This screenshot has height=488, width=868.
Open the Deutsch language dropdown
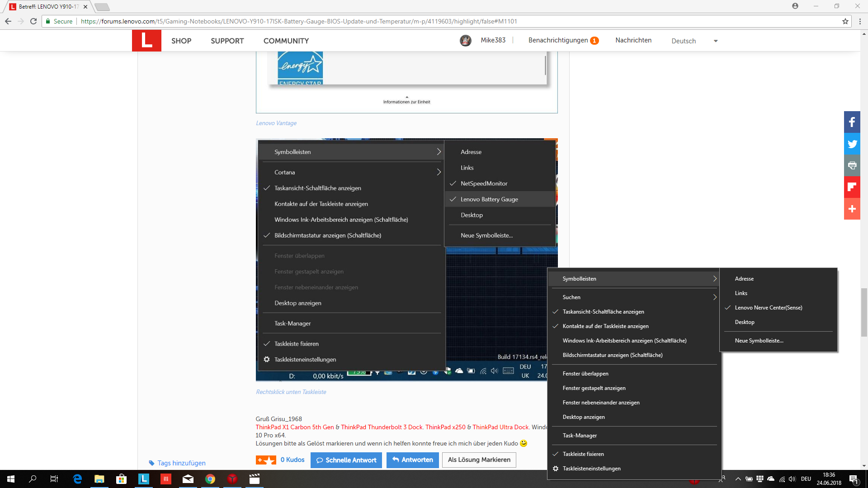(694, 41)
